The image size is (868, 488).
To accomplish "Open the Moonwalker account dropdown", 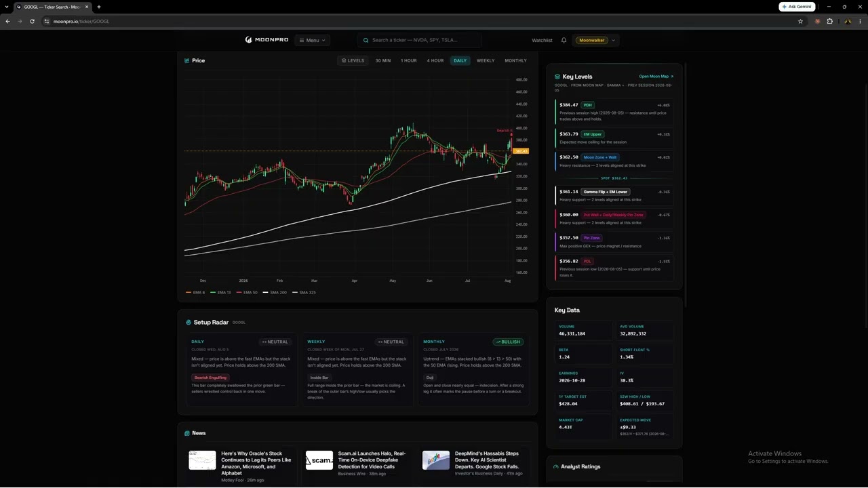I will click(x=595, y=40).
